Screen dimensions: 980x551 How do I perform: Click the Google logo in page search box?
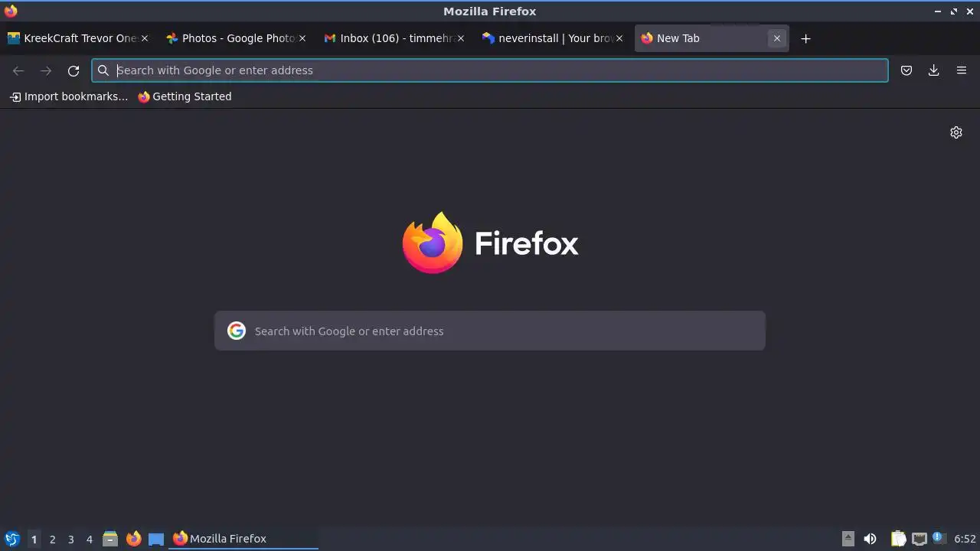tap(237, 331)
